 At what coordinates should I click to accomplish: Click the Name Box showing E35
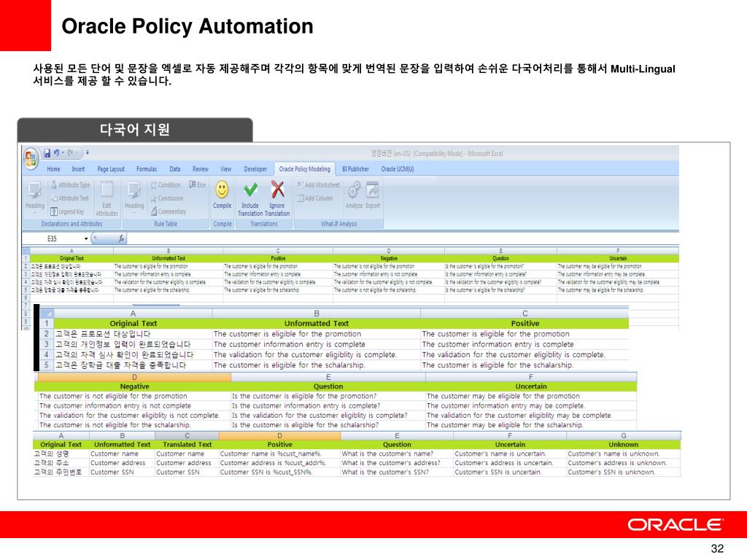(53, 238)
